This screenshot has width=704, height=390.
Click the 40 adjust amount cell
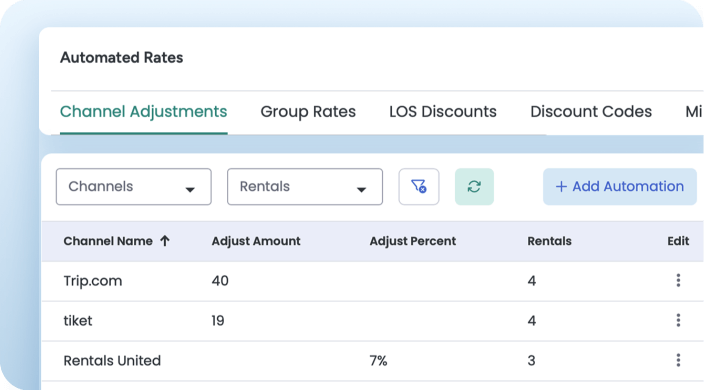click(220, 281)
